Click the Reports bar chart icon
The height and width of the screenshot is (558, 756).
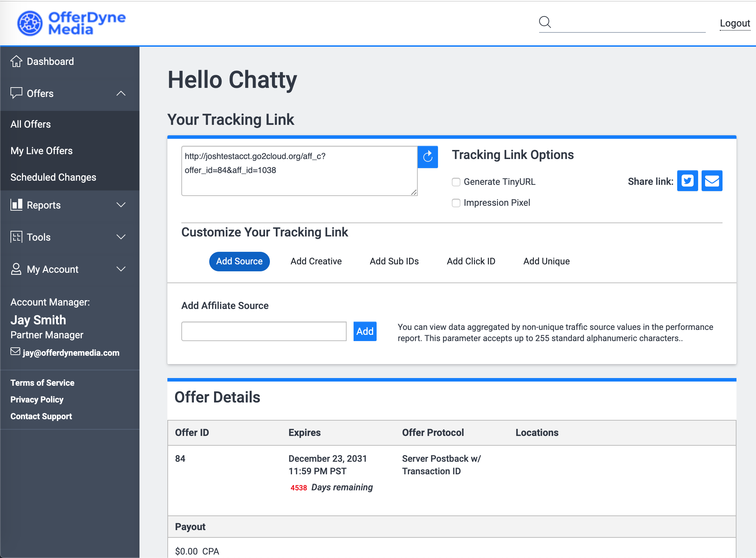click(16, 205)
